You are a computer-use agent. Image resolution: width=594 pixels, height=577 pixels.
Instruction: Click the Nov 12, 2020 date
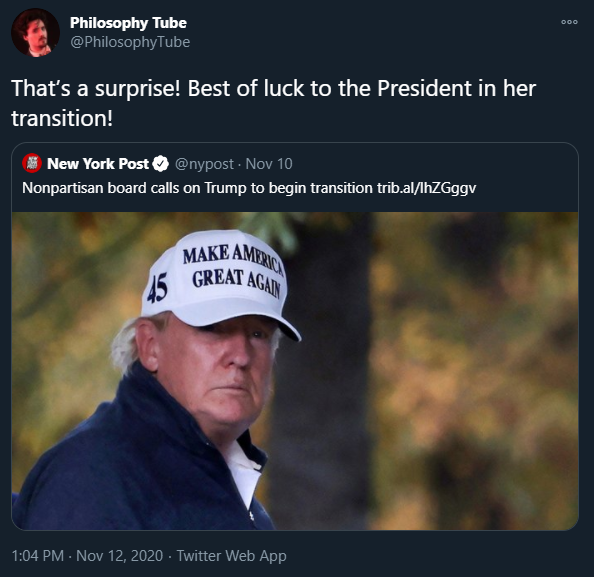[119, 556]
